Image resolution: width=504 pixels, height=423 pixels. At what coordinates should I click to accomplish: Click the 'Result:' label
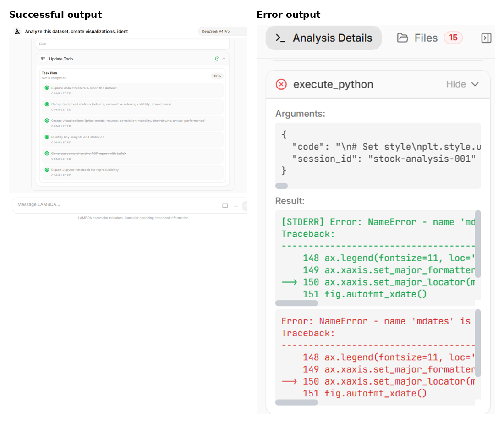pos(290,201)
